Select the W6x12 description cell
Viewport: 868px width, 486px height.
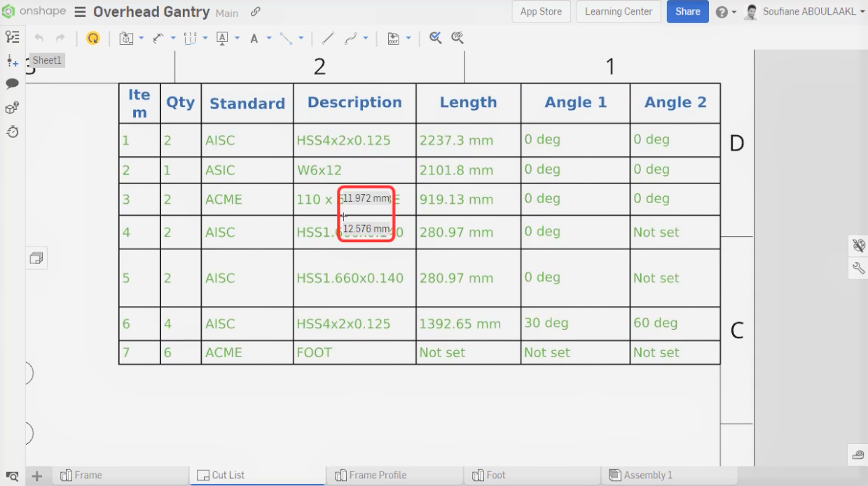point(354,170)
